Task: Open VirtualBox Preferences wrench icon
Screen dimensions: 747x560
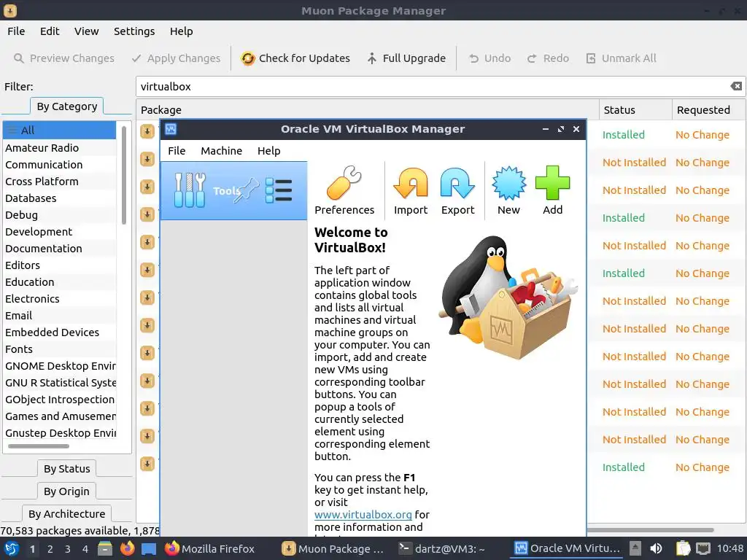Action: point(344,183)
